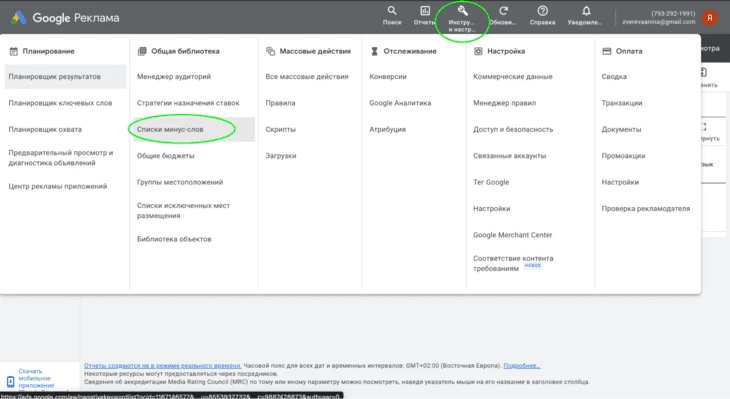Open Планировщик ключевых слов

pyautogui.click(x=60, y=103)
